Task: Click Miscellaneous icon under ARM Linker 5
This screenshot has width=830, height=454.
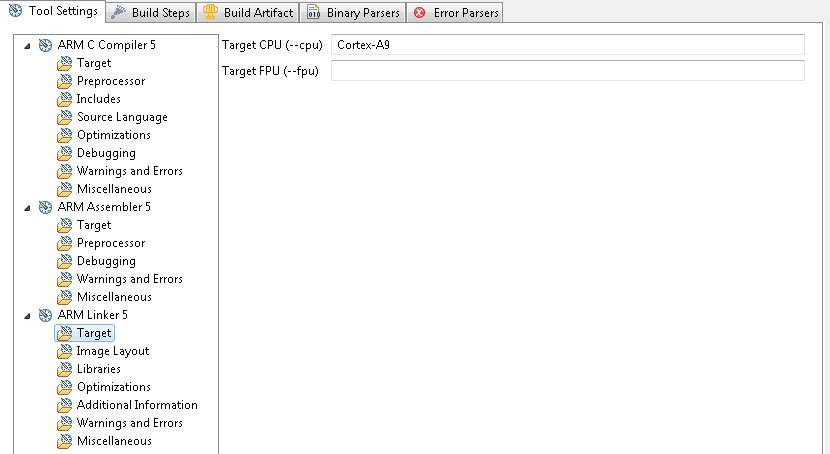Action: (x=65, y=441)
